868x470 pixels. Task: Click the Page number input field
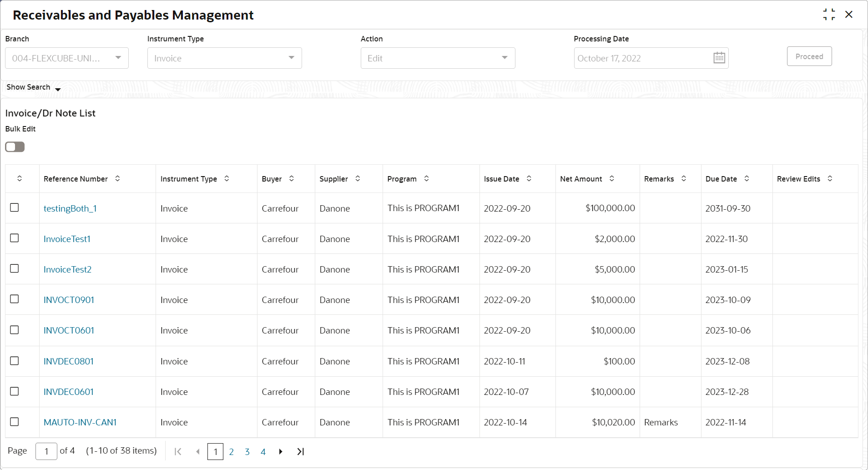tap(46, 451)
